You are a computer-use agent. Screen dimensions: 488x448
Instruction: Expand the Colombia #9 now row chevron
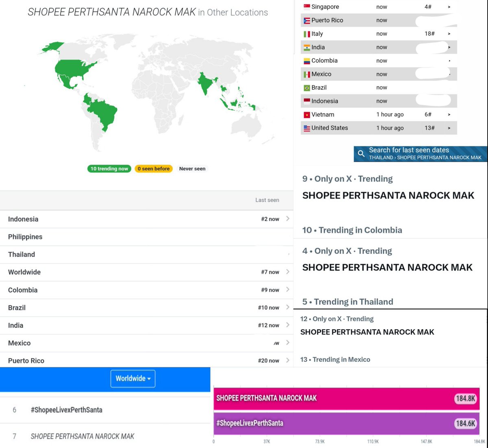point(288,289)
